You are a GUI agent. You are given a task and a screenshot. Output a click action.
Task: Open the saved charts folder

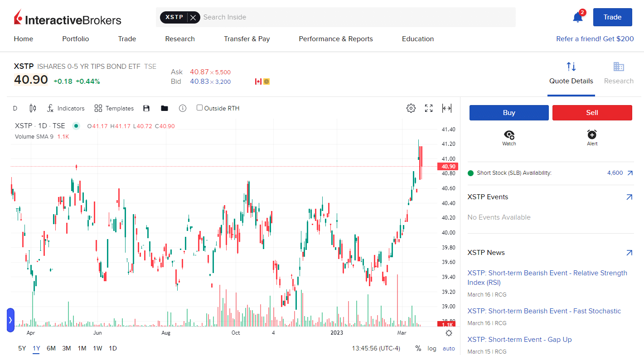tap(165, 108)
